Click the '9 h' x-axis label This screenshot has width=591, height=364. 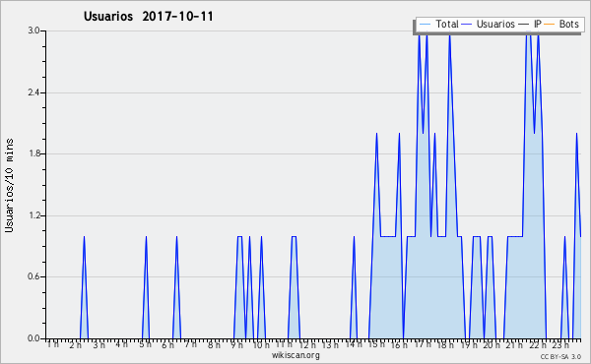[237, 344]
